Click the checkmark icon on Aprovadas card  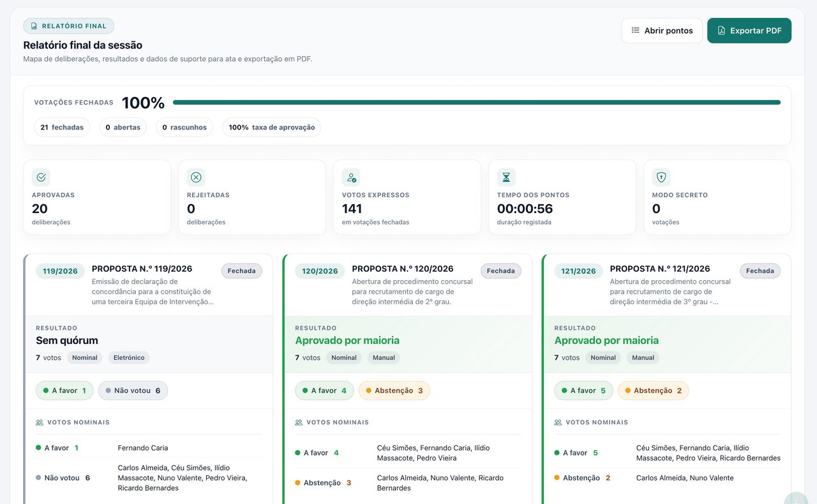point(41,177)
